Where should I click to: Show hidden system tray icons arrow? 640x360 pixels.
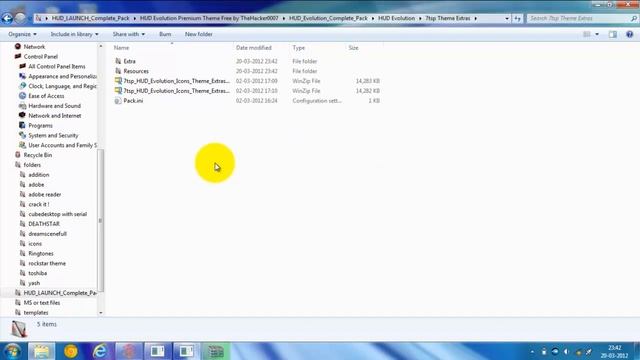tap(532, 351)
